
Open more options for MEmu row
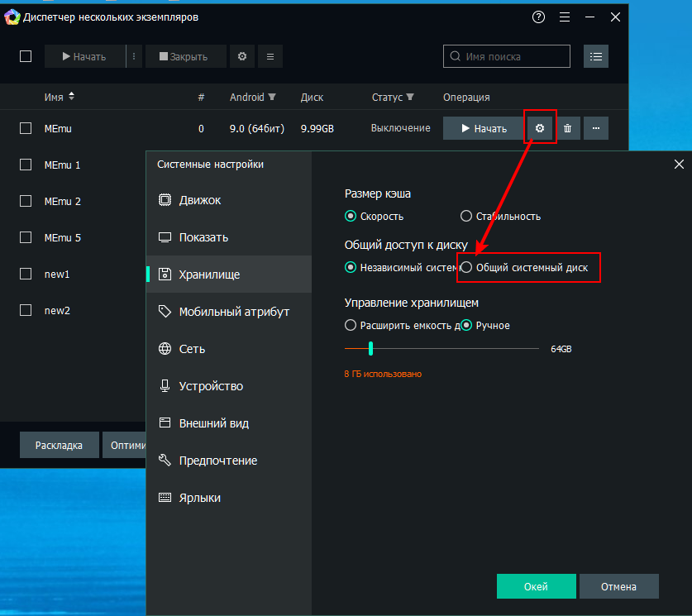(596, 128)
